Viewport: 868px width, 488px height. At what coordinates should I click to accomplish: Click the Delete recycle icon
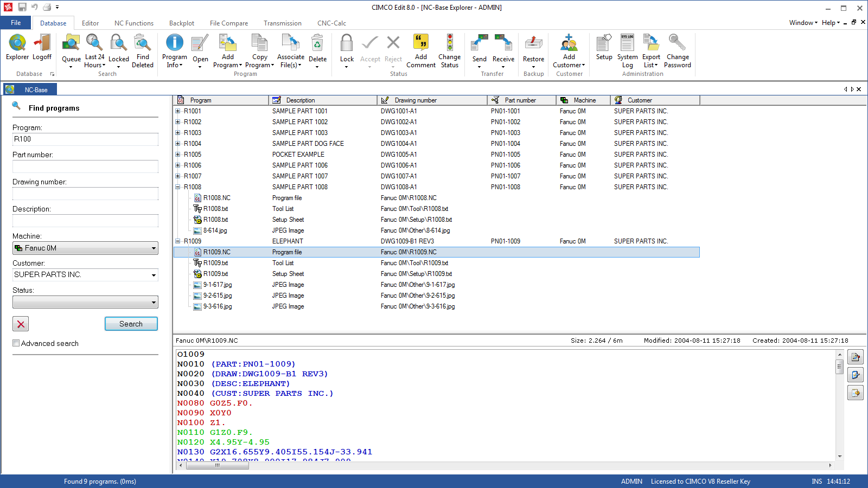(x=317, y=51)
